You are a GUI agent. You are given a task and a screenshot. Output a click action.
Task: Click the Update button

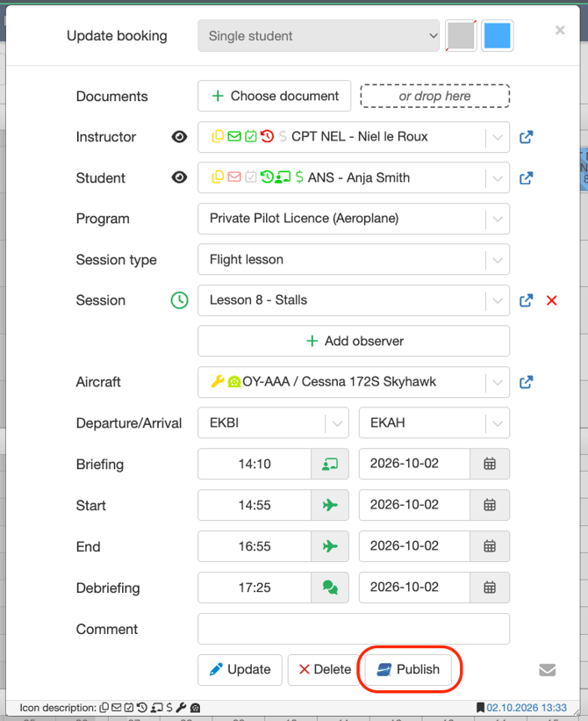[240, 669]
